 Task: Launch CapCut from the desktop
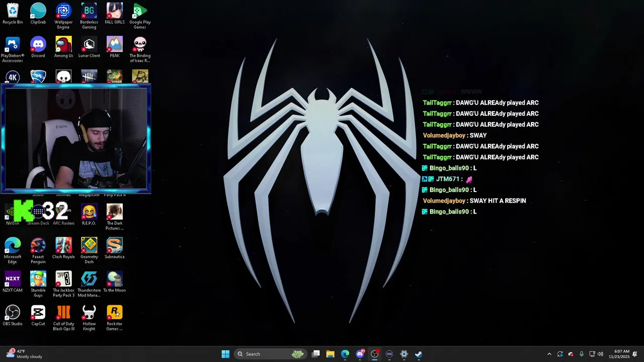point(38,315)
